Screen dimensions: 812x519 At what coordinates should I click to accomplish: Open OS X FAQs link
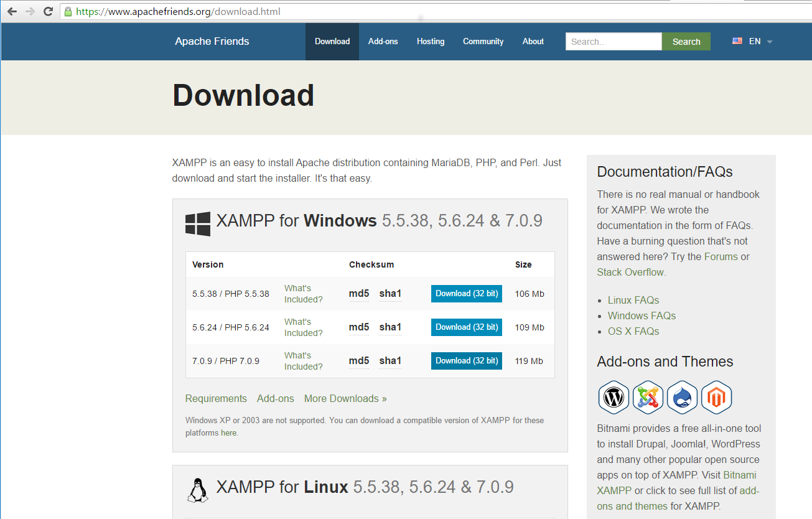tap(633, 332)
